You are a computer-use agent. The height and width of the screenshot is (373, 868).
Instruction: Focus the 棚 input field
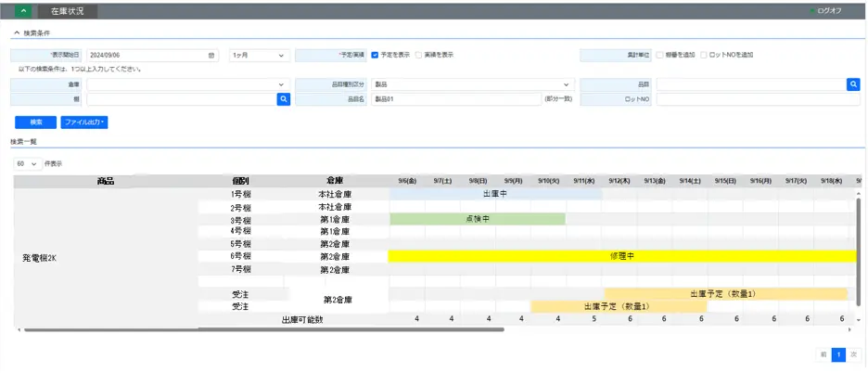[x=182, y=99]
